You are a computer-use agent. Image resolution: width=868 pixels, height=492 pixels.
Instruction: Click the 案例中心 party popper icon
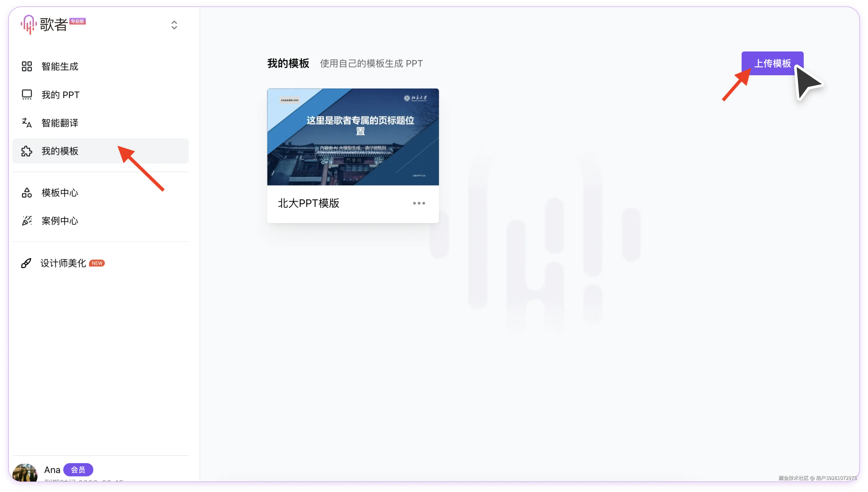[x=27, y=221]
